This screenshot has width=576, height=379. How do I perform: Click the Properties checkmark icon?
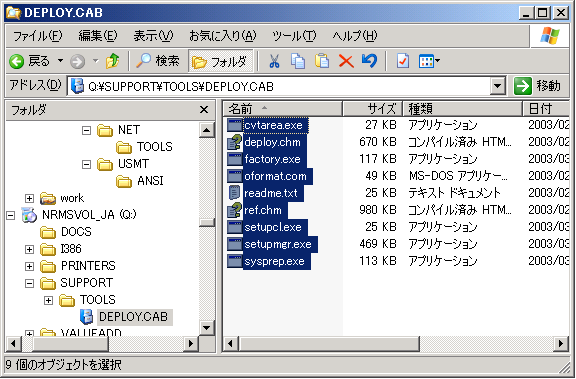(403, 61)
